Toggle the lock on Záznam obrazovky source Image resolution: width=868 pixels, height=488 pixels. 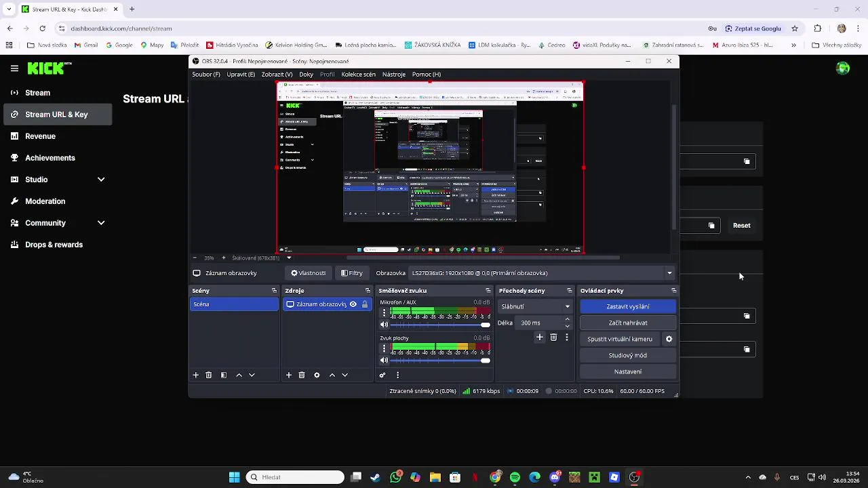click(365, 304)
